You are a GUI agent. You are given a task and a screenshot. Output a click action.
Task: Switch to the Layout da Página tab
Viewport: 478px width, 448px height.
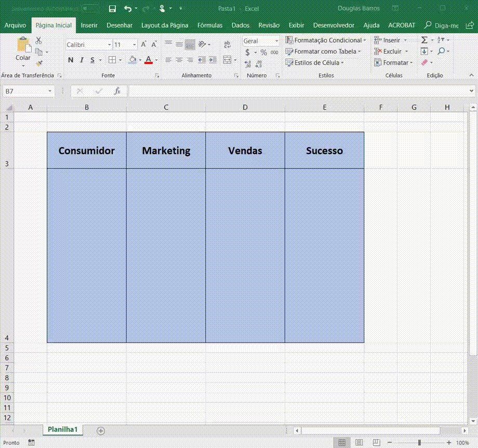[x=165, y=25]
